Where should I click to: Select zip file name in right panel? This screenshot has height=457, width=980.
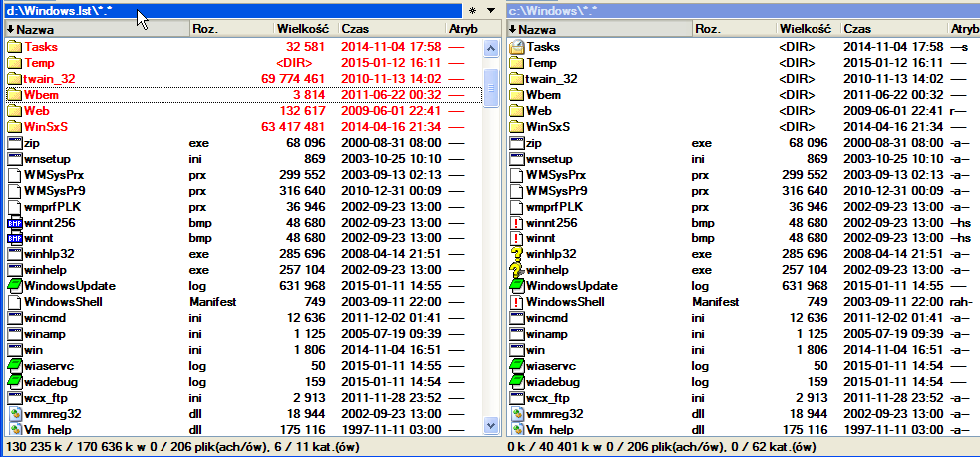(533, 143)
